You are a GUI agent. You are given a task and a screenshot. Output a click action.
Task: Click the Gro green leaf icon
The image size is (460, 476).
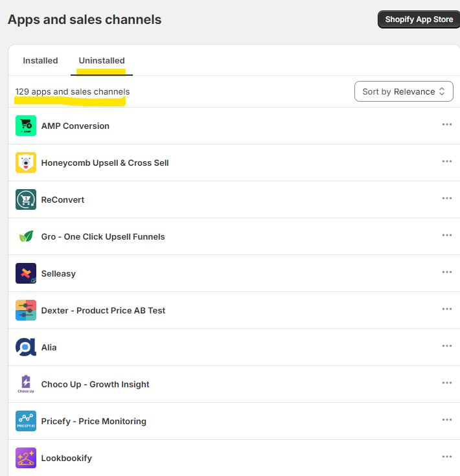tap(26, 236)
